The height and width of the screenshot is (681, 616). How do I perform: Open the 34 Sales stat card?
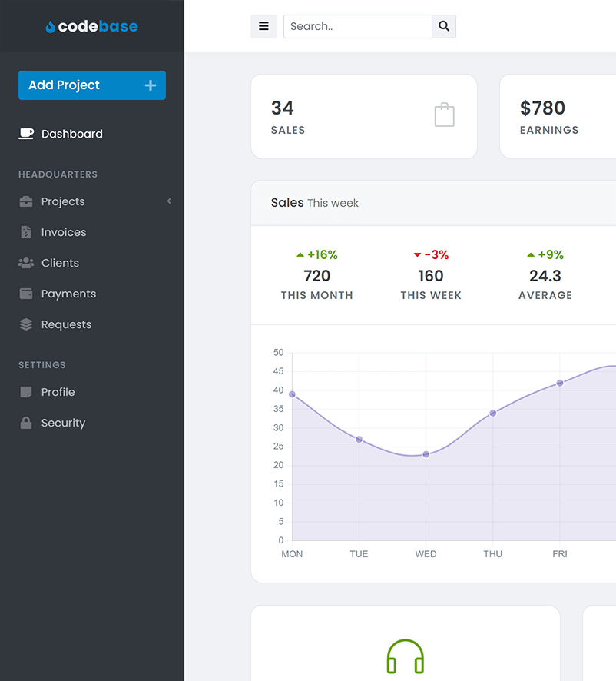point(363,117)
